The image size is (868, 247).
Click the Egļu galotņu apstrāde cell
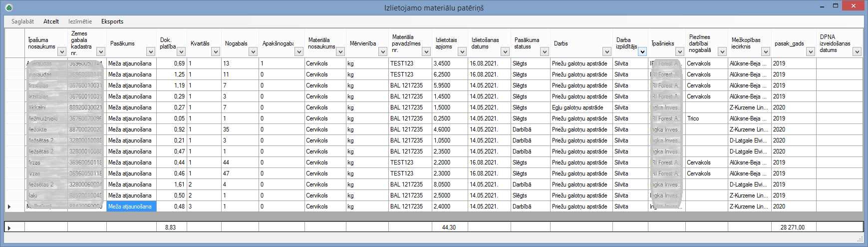[x=581, y=107]
